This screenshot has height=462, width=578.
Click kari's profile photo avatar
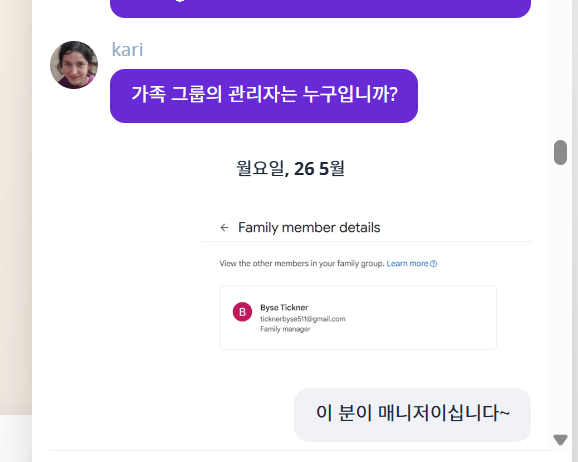pos(74,65)
